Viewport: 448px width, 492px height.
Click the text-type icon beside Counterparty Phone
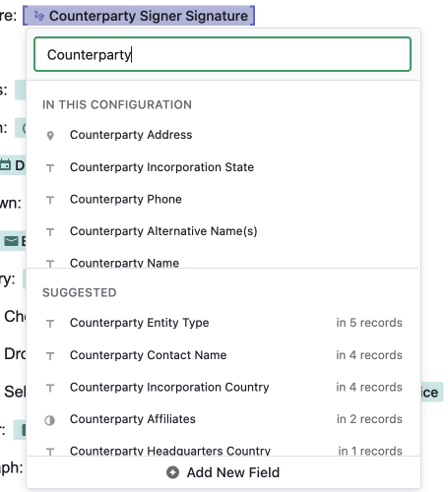(50, 200)
